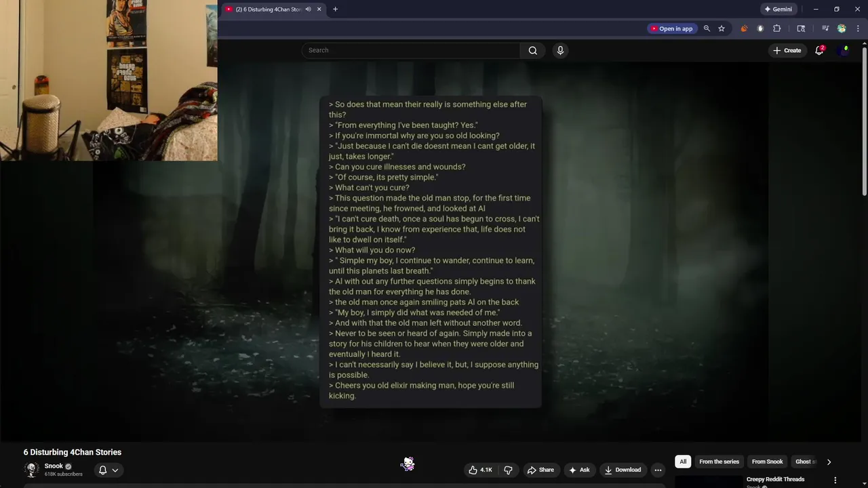
Task: Open media controls music note icon
Action: (x=825, y=28)
